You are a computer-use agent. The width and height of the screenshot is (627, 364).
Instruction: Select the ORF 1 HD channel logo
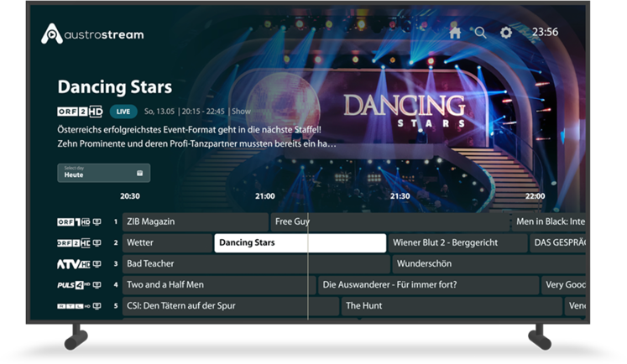click(x=74, y=221)
